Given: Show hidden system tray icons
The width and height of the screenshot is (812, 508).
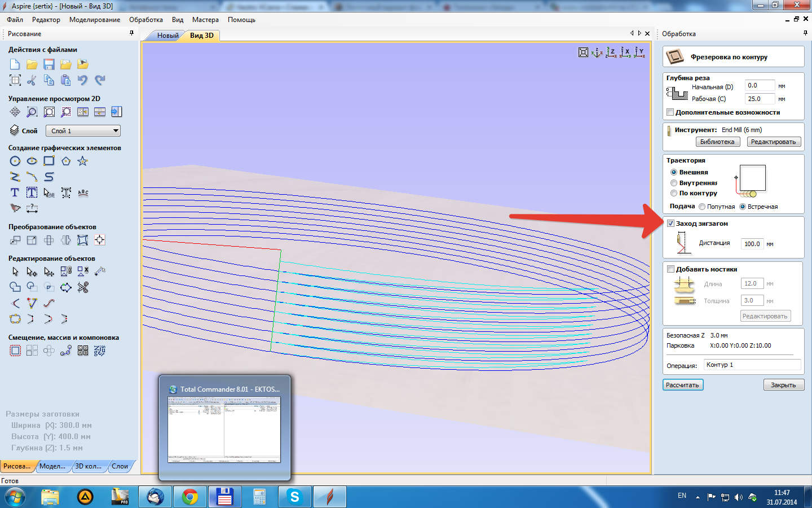Looking at the screenshot, I should [x=698, y=497].
